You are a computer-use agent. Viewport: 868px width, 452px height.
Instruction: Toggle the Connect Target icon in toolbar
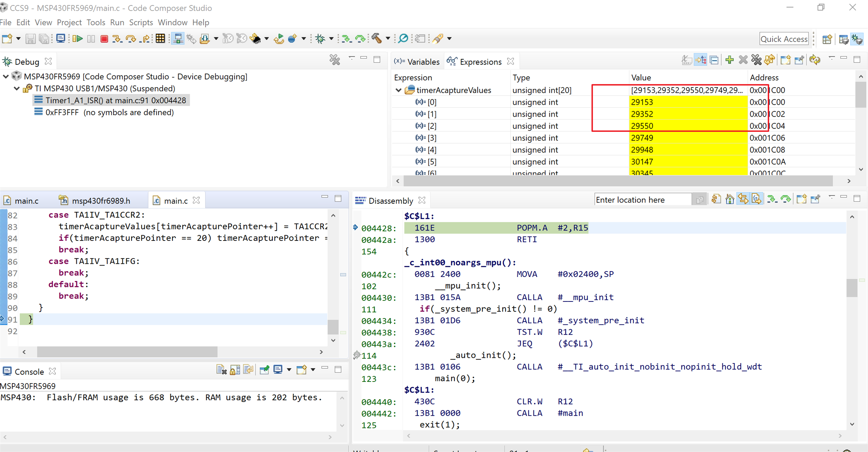178,38
